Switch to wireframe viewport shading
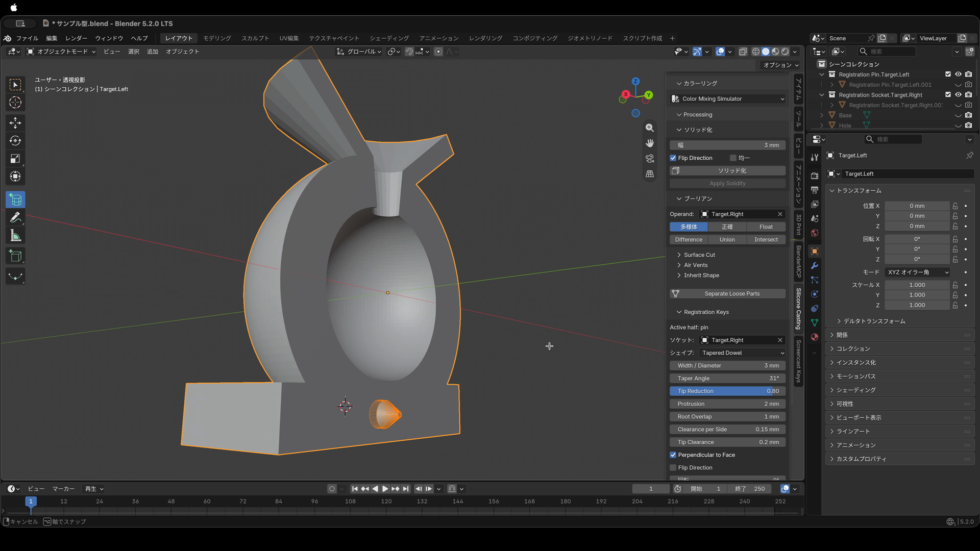 (756, 52)
